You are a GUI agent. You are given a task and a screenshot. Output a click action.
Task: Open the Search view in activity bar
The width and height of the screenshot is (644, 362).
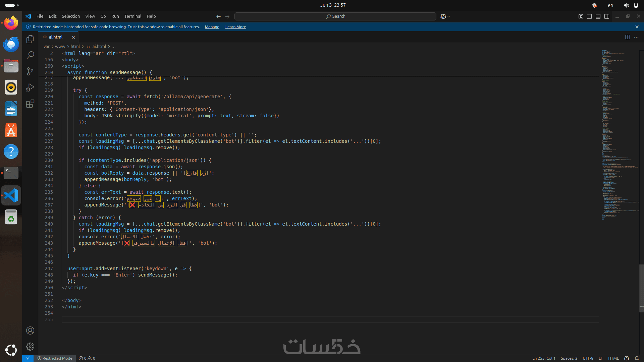[30, 55]
